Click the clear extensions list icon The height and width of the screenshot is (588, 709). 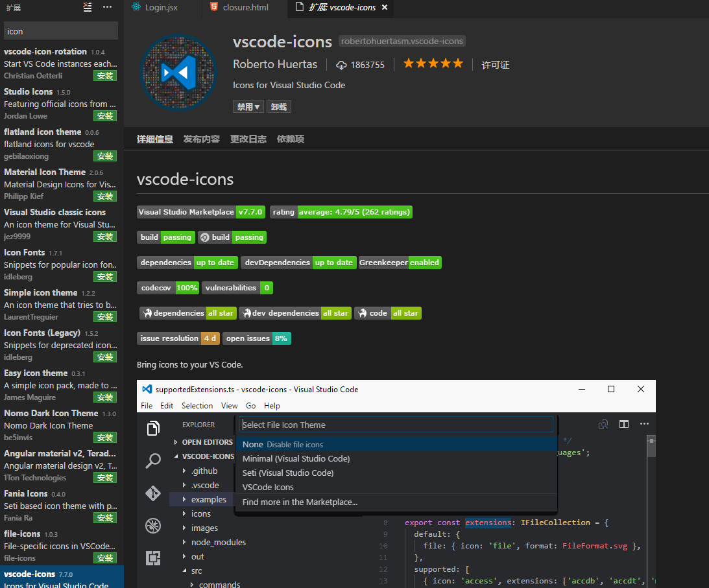pos(88,7)
